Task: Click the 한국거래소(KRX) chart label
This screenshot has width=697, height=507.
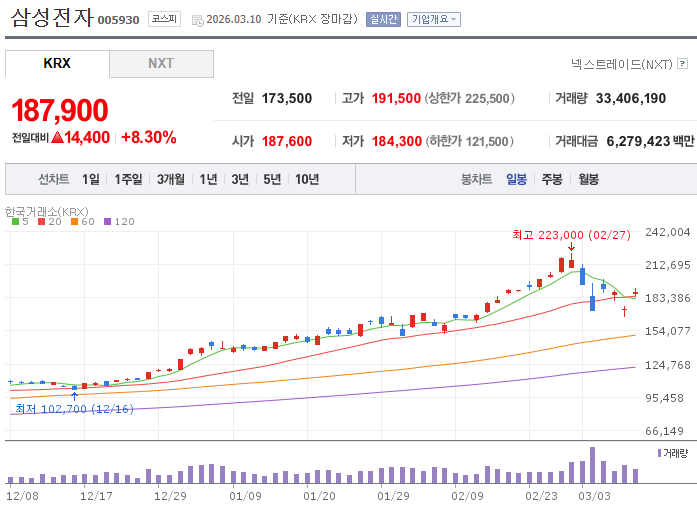Action: coord(47,212)
